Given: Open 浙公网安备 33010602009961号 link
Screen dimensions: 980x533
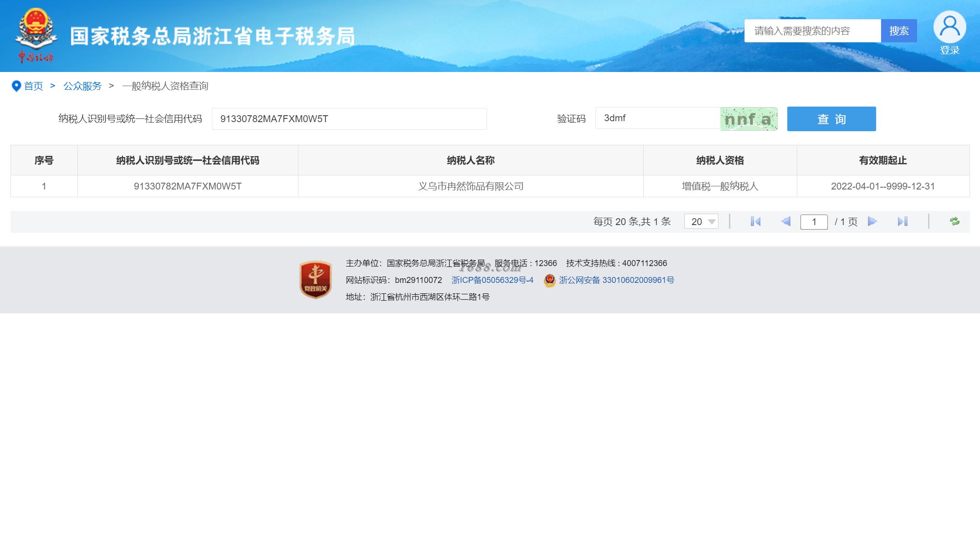Looking at the screenshot, I should (x=616, y=280).
